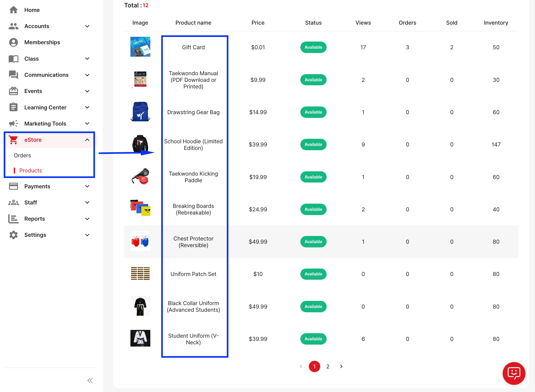Click the Memberships person icon
535x392 pixels.
pos(13,42)
